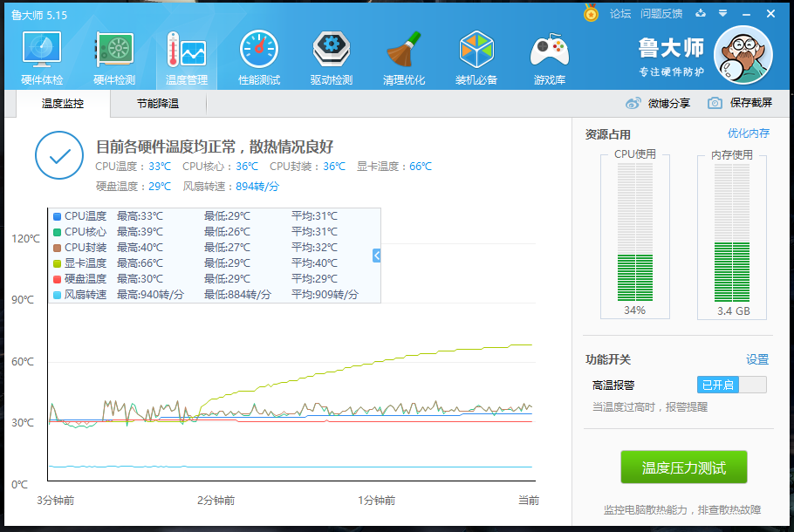
Task: Minimize the 鲁大师 window
Action: click(746, 14)
